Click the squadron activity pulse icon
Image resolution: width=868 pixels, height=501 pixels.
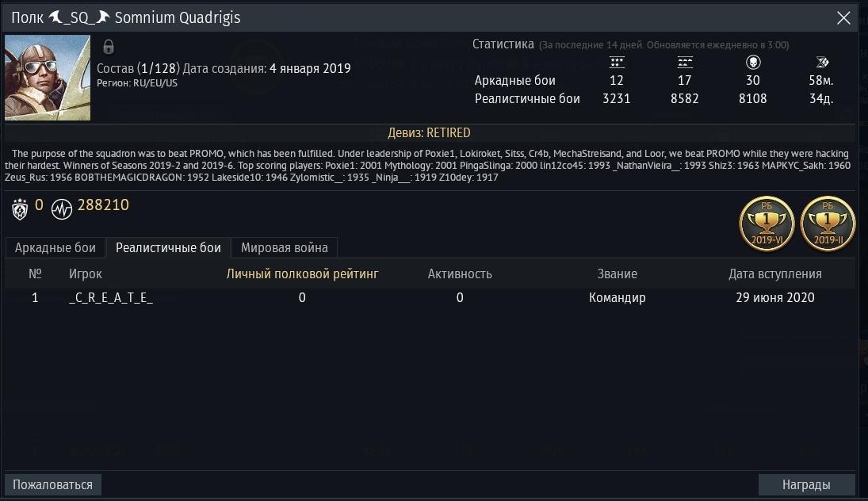(x=62, y=210)
